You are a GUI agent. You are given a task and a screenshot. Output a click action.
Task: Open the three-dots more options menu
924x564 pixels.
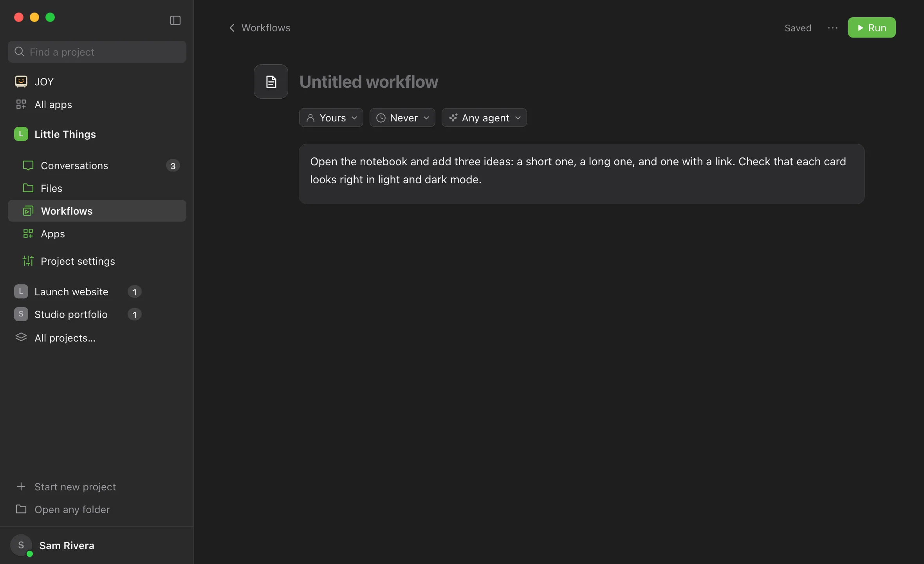click(x=833, y=28)
